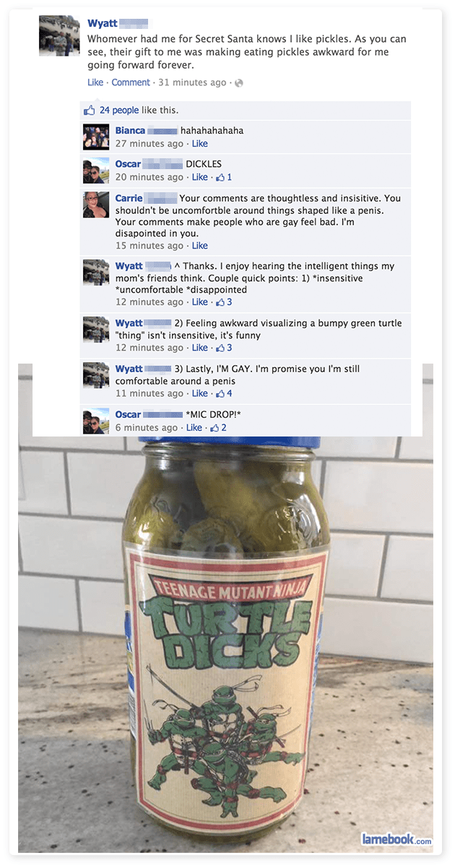
Task: Like the main post by Wyatt
Action: pos(95,82)
